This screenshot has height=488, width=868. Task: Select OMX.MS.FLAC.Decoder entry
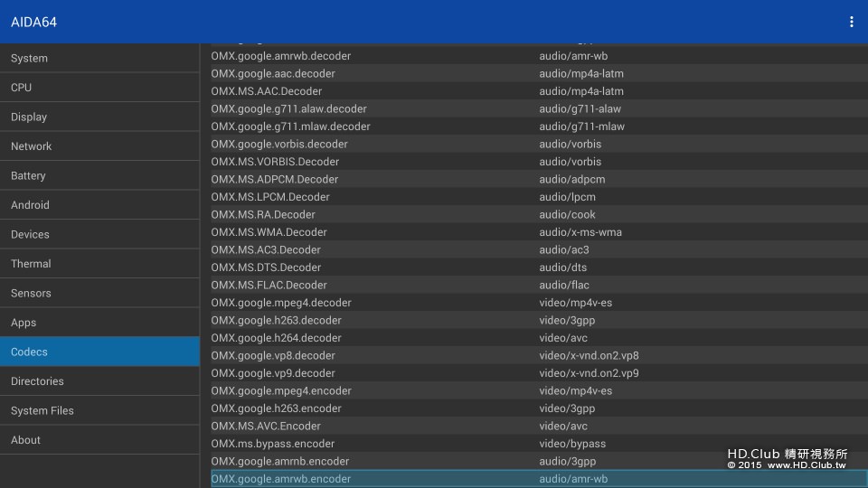click(539, 285)
